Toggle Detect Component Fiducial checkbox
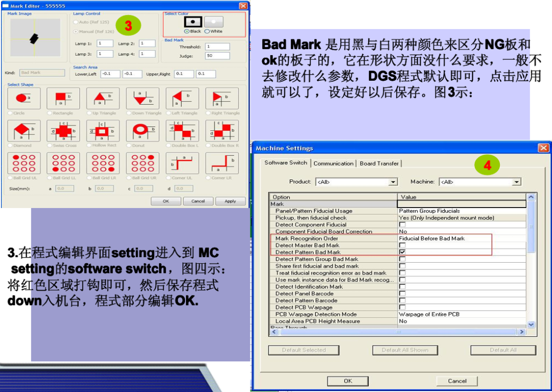Viewport: 552px width, 392px height. 402,224
